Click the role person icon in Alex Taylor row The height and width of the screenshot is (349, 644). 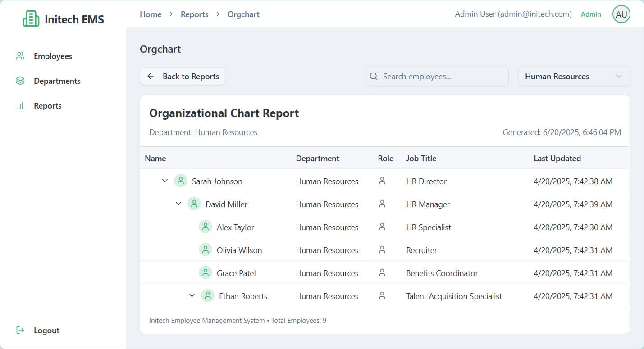pos(382,227)
